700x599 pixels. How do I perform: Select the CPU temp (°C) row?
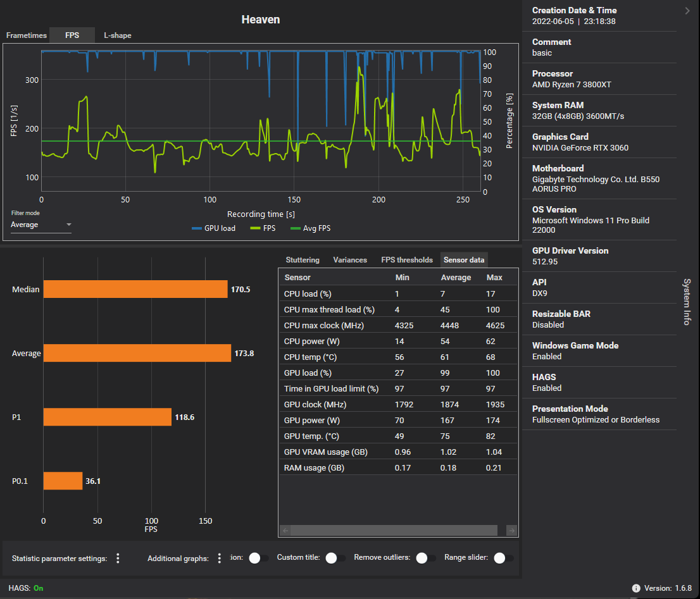point(398,357)
